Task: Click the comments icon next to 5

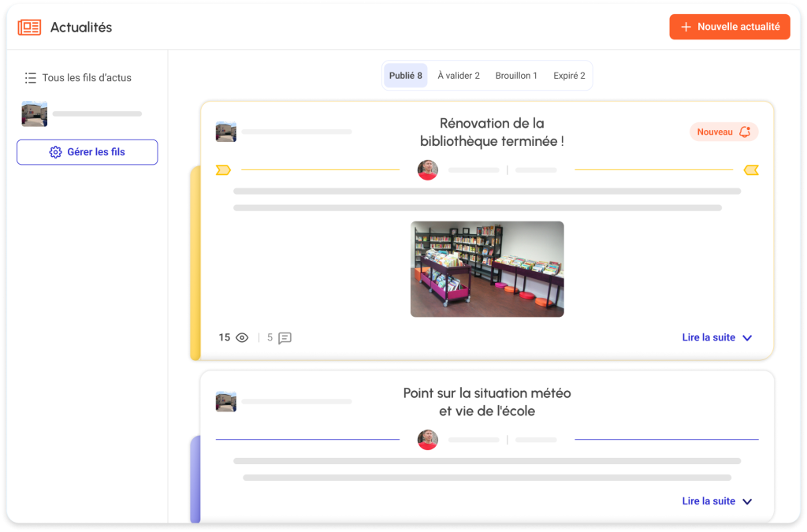Action: (x=284, y=337)
